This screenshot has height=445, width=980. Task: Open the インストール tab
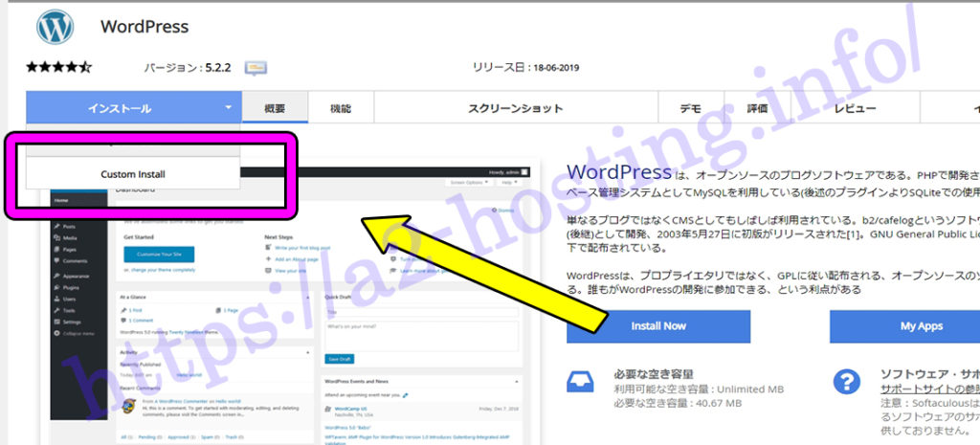coord(134,108)
